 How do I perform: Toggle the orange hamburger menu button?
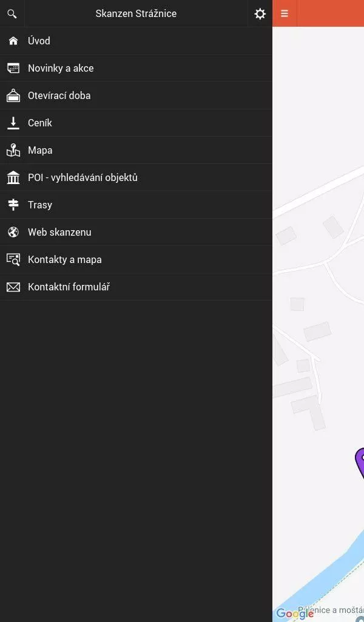(x=285, y=13)
